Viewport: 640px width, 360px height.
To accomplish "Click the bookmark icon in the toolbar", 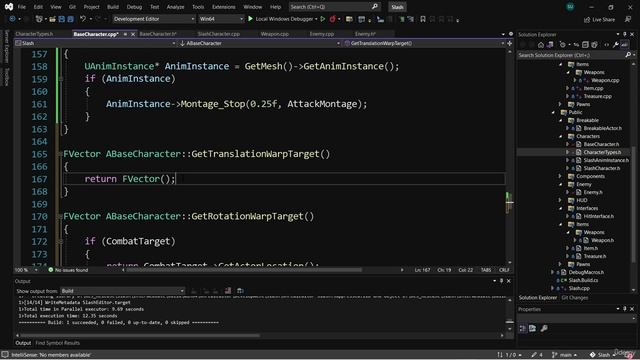I will point(423,19).
